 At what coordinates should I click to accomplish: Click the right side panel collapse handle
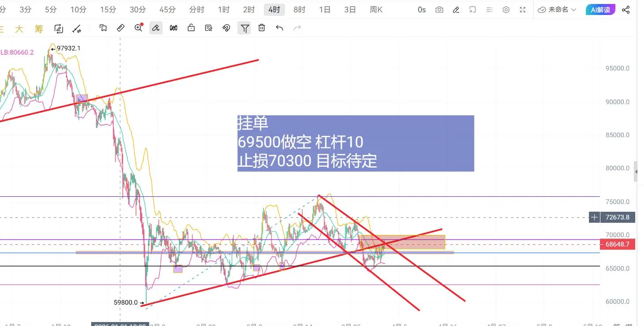click(636, 172)
